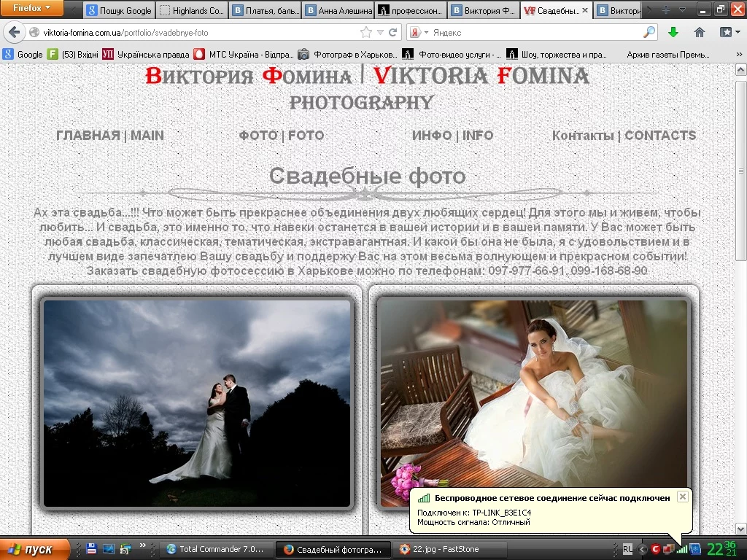Go to the Firefox Home page icon
Viewport: 747px width, 560px height.
[x=699, y=32]
